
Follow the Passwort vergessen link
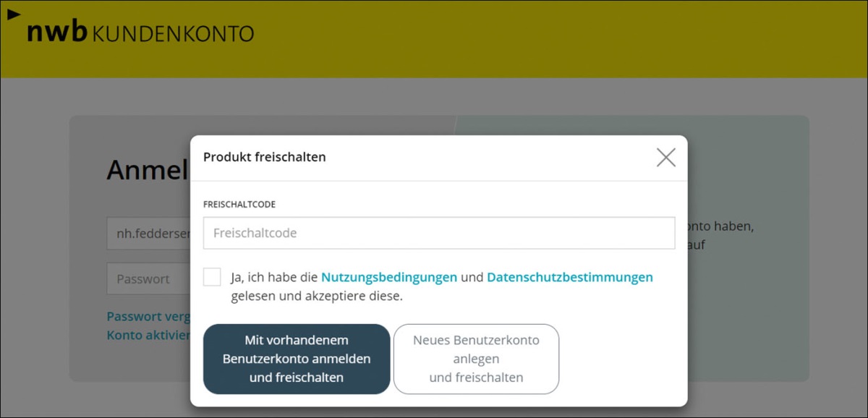click(x=148, y=317)
